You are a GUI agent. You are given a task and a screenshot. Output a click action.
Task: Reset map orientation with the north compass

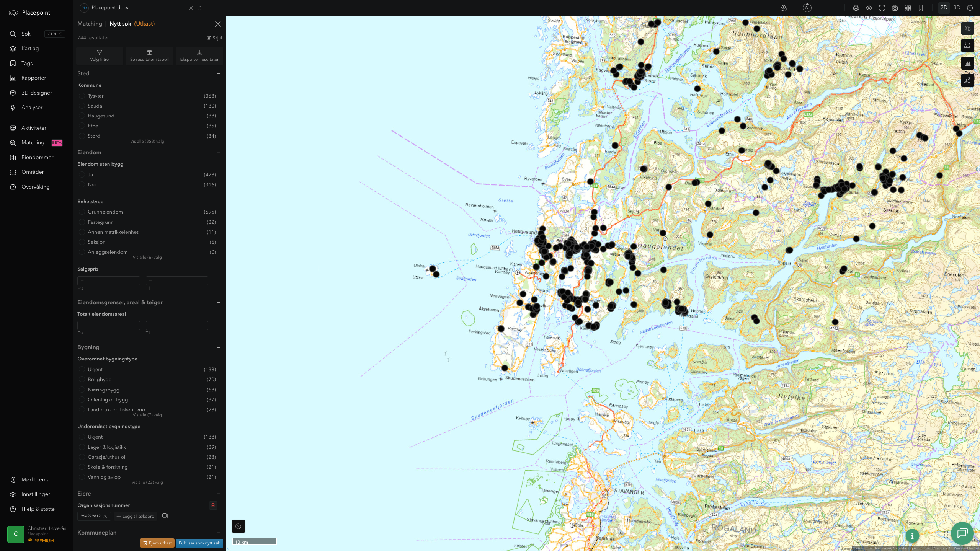click(807, 8)
